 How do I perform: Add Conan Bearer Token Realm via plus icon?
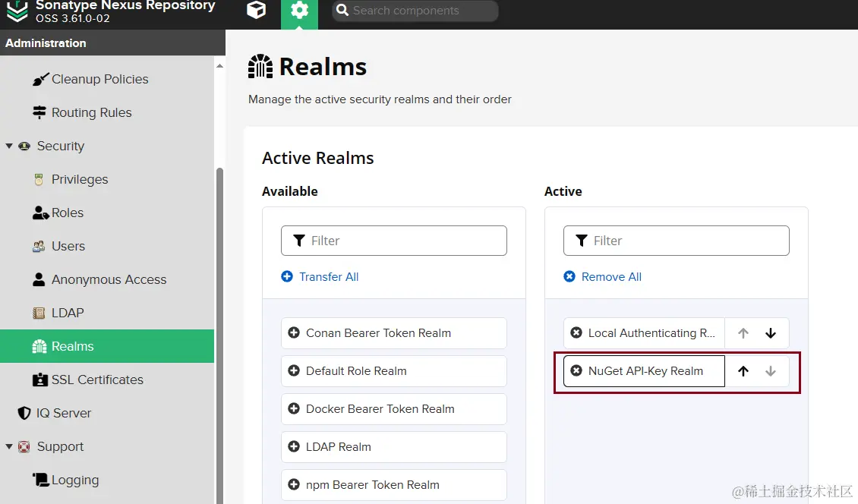point(294,332)
